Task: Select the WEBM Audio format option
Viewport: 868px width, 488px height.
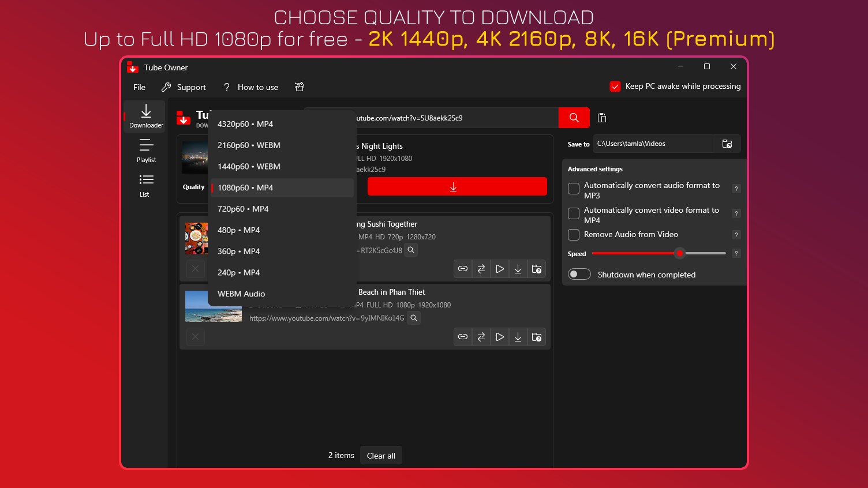Action: point(241,294)
